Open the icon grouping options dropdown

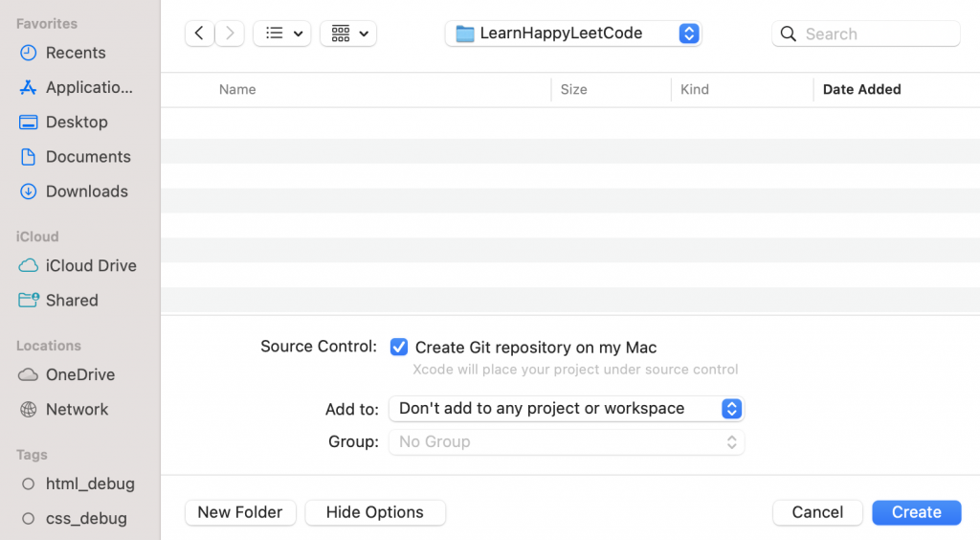pyautogui.click(x=348, y=34)
